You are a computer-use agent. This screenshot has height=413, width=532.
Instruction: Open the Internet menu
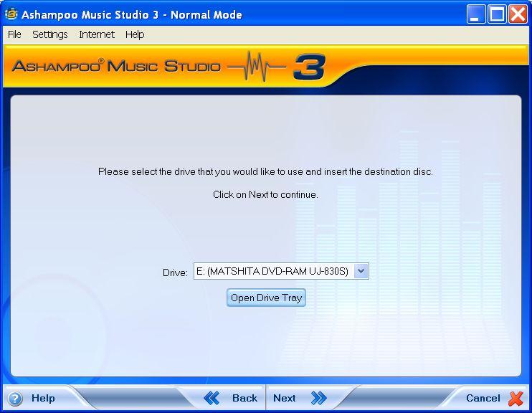click(x=97, y=34)
